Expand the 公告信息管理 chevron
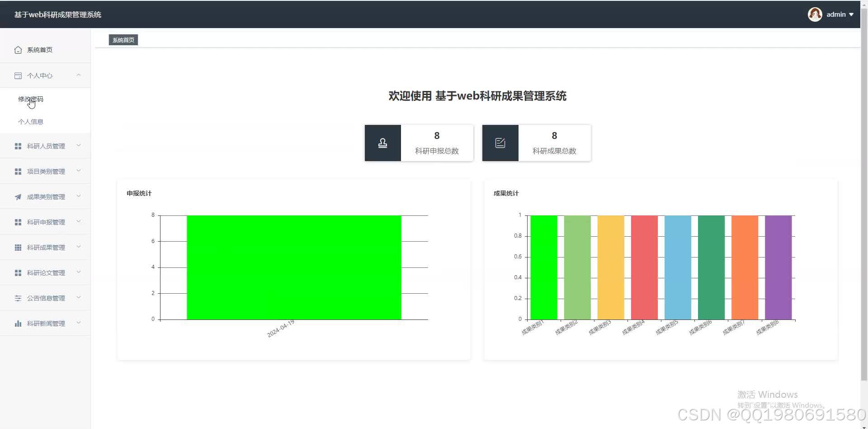 pos(79,297)
